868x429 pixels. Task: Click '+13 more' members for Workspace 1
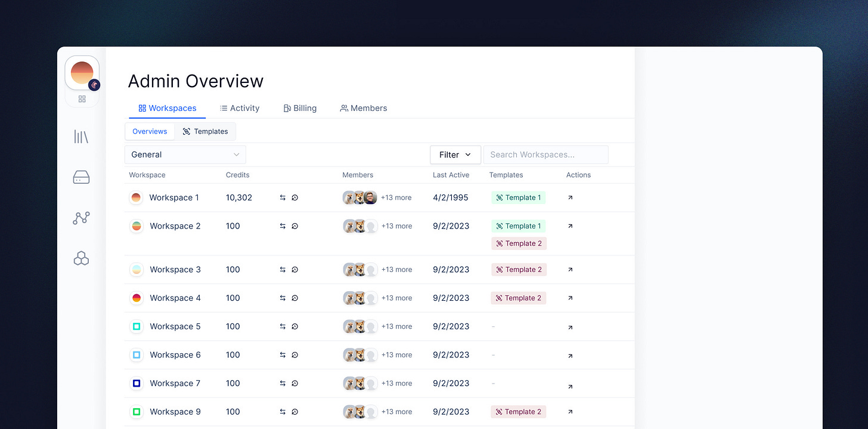point(396,197)
